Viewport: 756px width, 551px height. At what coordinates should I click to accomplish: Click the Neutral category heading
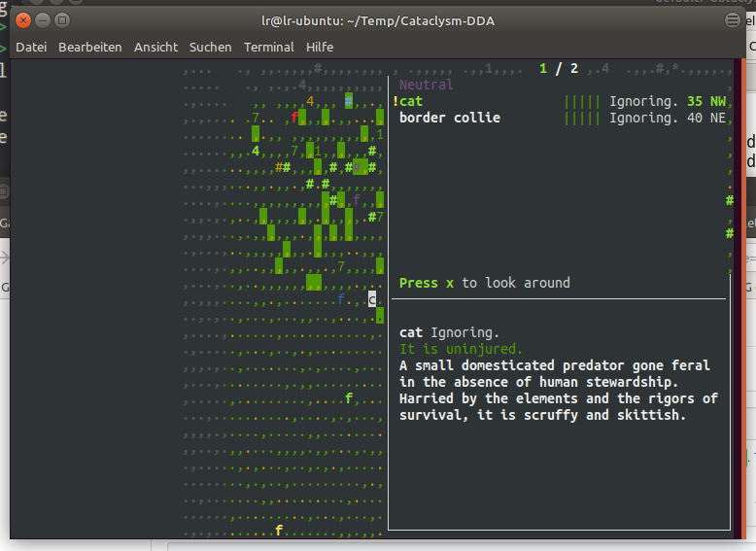pyautogui.click(x=427, y=85)
